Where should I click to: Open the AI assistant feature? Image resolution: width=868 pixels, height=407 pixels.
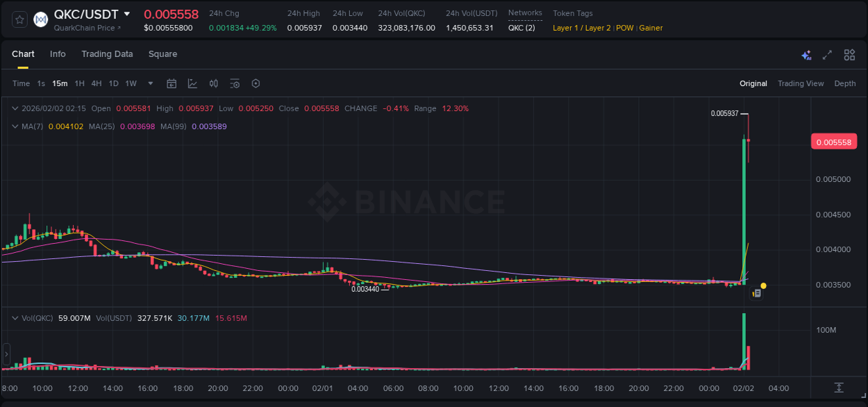806,54
